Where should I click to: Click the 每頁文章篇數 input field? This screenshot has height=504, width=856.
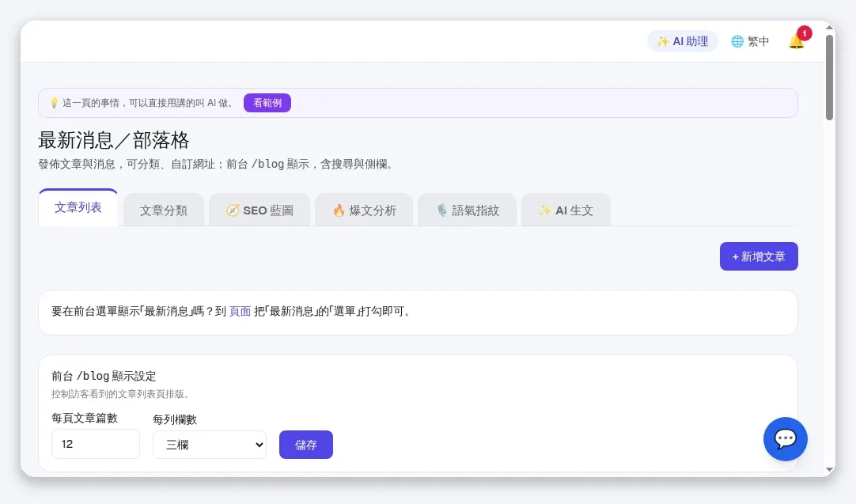point(96,444)
